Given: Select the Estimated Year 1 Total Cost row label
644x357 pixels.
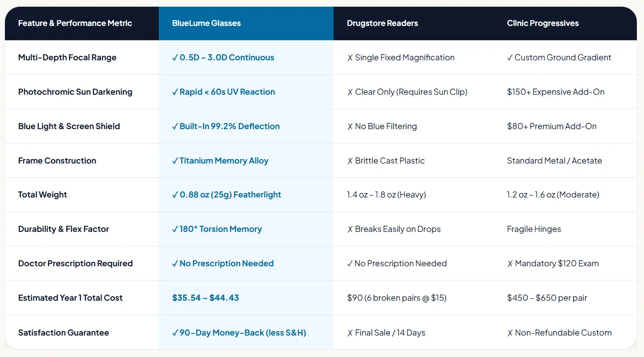Looking at the screenshot, I should point(70,298).
